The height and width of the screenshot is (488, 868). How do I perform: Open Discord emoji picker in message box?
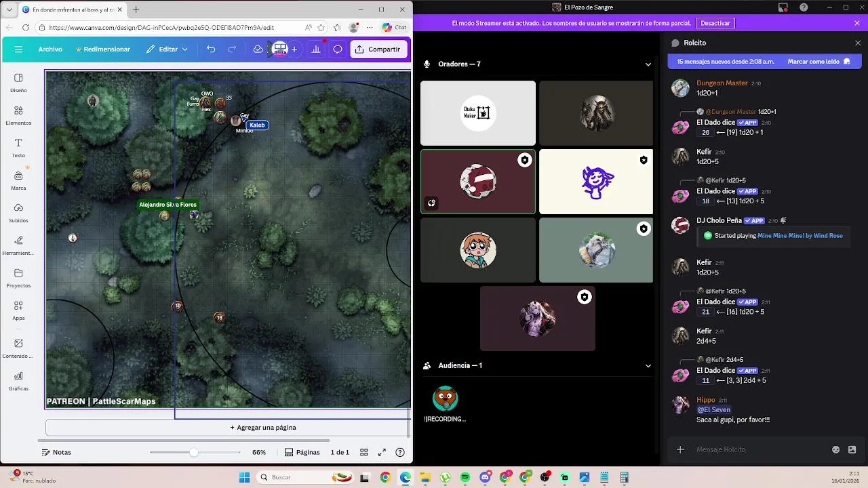point(835,449)
